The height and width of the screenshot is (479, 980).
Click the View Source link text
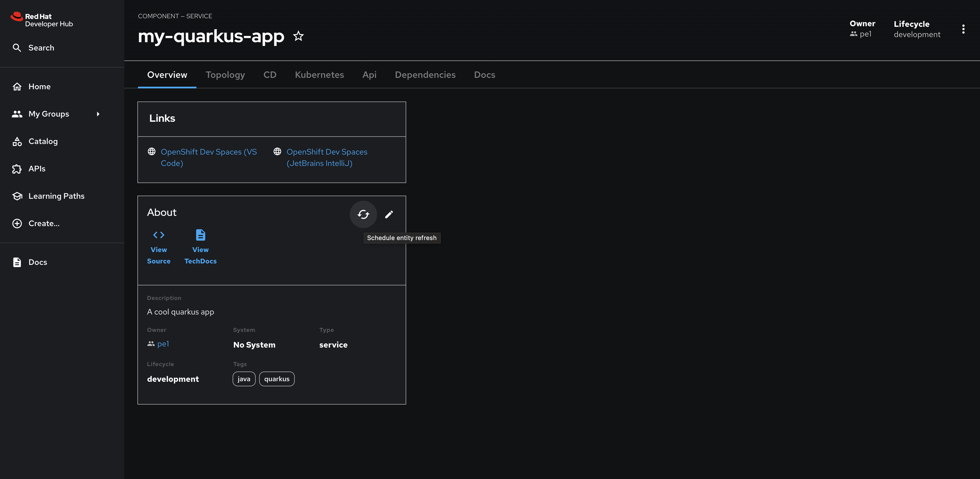(159, 255)
